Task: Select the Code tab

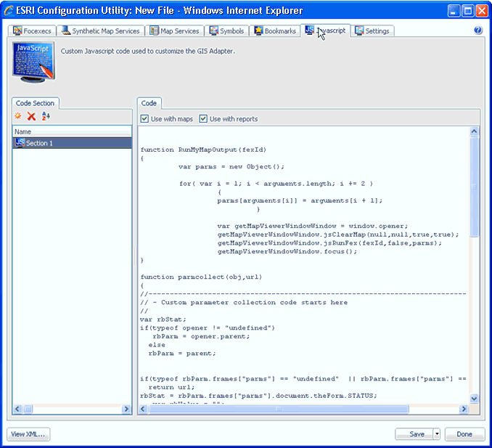Action: point(149,103)
